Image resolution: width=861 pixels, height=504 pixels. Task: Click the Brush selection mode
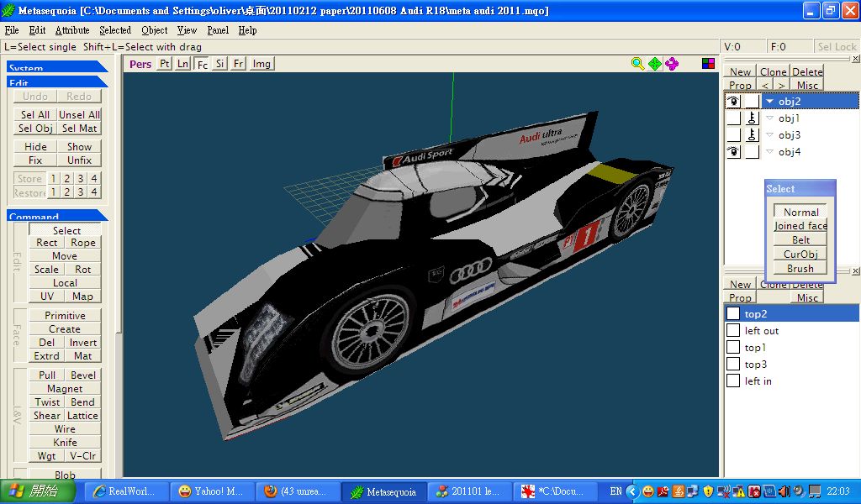coord(800,268)
